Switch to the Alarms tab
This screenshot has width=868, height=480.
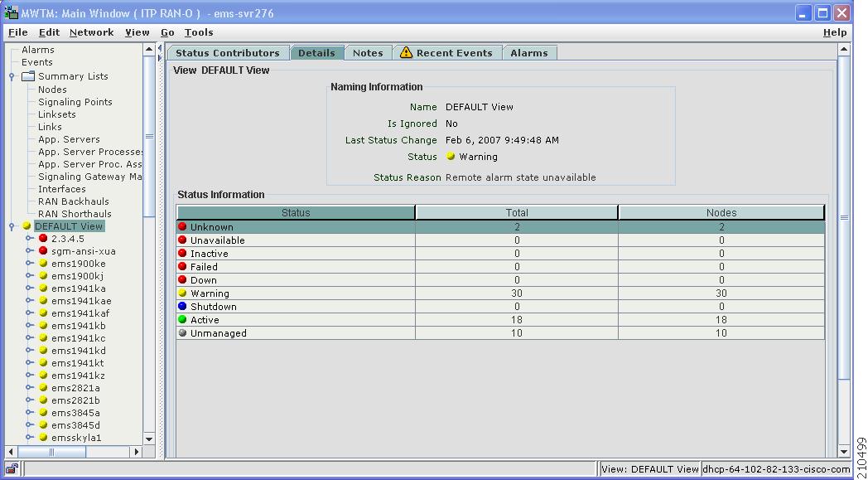click(x=529, y=53)
